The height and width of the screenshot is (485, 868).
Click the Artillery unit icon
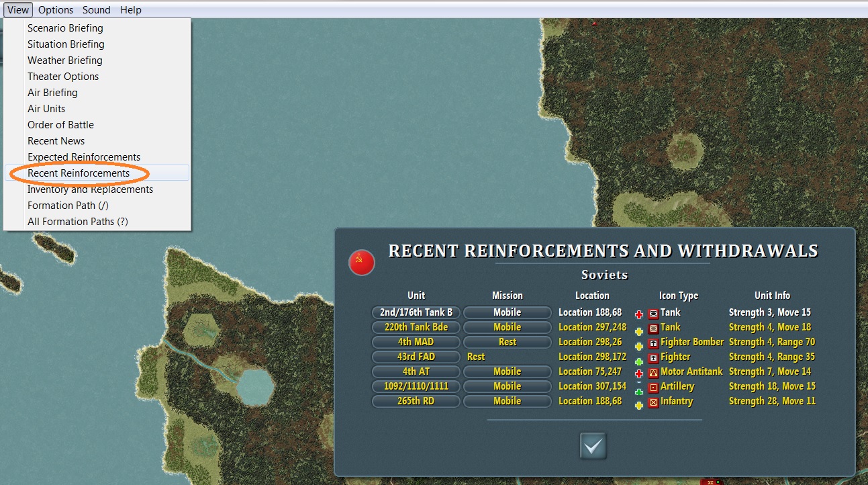tap(653, 387)
